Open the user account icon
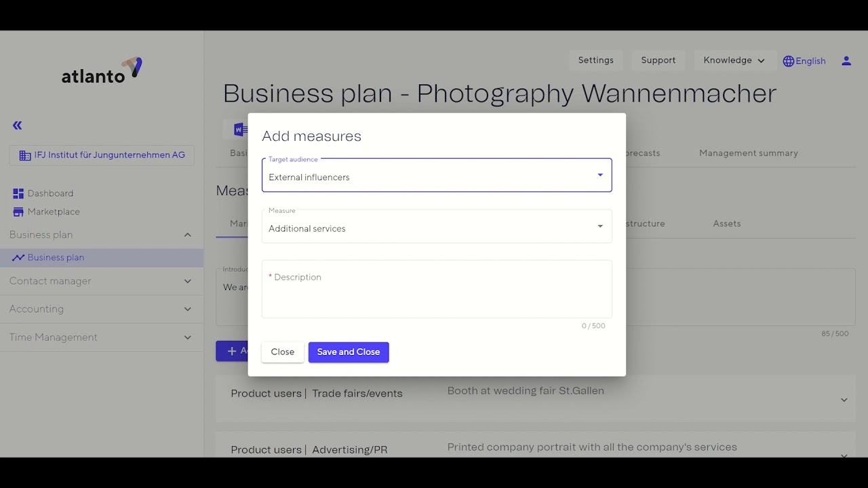868x488 pixels. tap(846, 60)
